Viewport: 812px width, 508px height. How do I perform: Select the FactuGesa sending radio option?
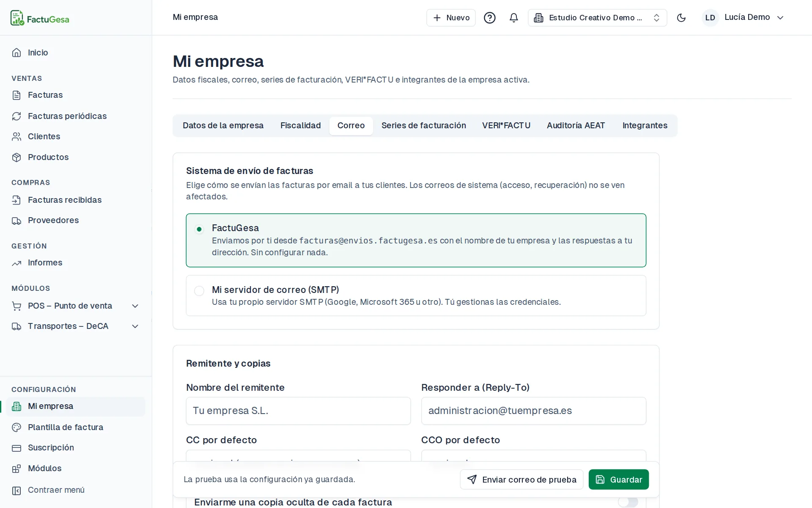[199, 229]
